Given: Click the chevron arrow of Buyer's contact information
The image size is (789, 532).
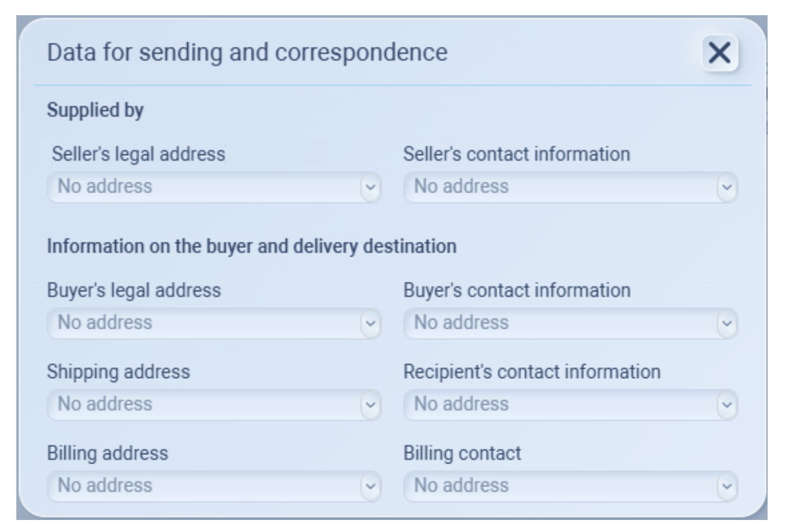Looking at the screenshot, I should point(728,324).
